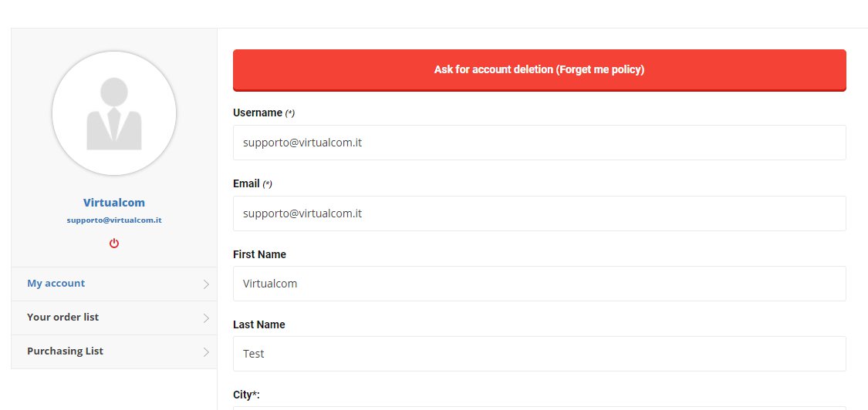Click the First Name label

tap(259, 254)
